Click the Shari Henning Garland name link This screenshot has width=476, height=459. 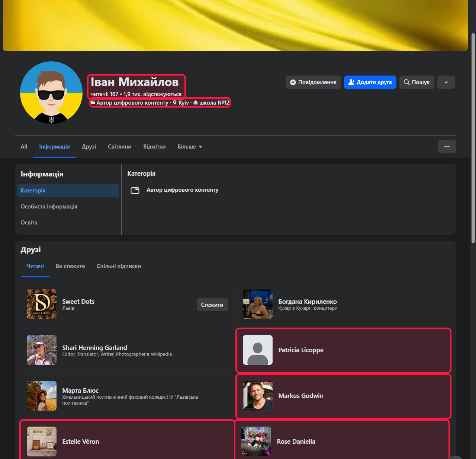[x=94, y=348]
